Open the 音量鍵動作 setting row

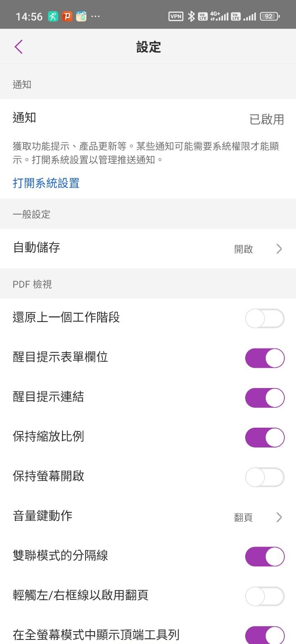click(x=124, y=516)
